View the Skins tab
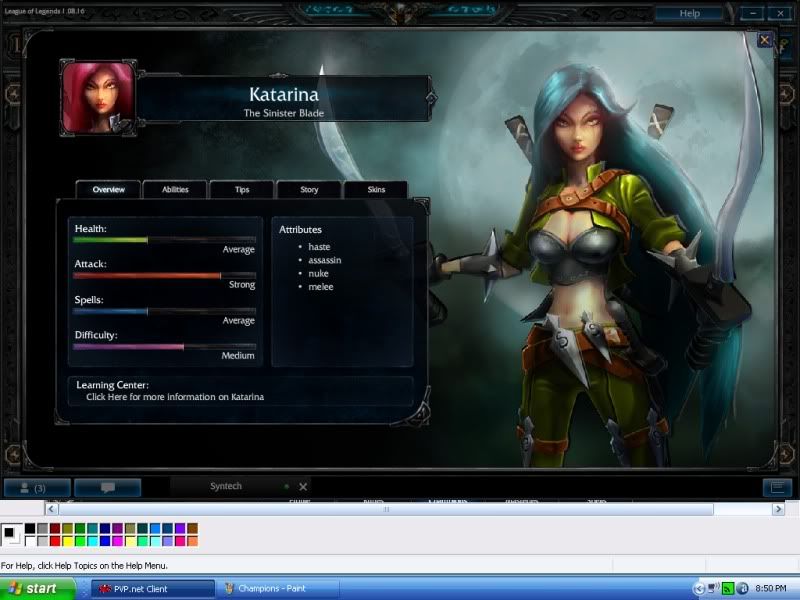Image resolution: width=800 pixels, height=600 pixels. pos(376,189)
